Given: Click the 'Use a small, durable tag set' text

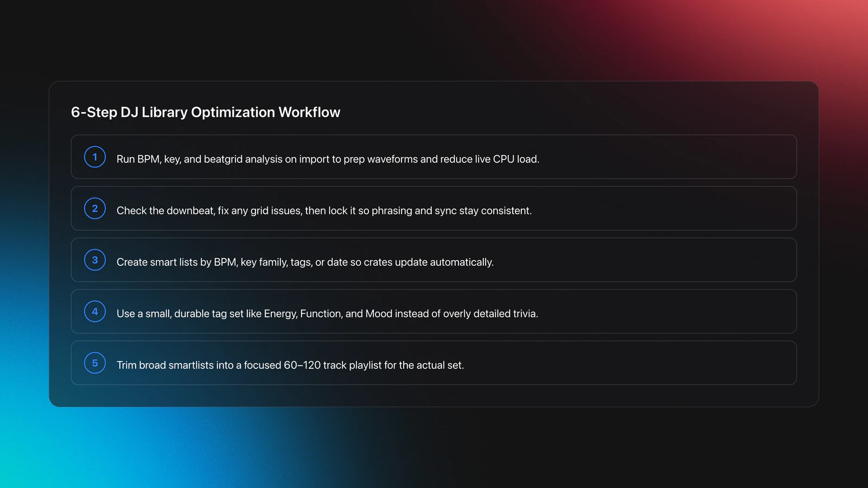Looking at the screenshot, I should [x=180, y=313].
